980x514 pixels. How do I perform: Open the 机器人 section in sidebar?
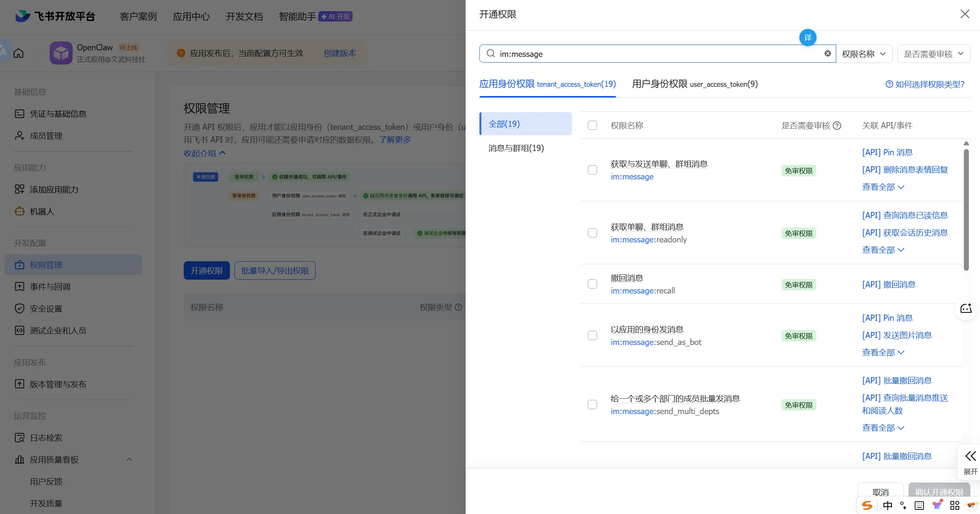(x=43, y=211)
